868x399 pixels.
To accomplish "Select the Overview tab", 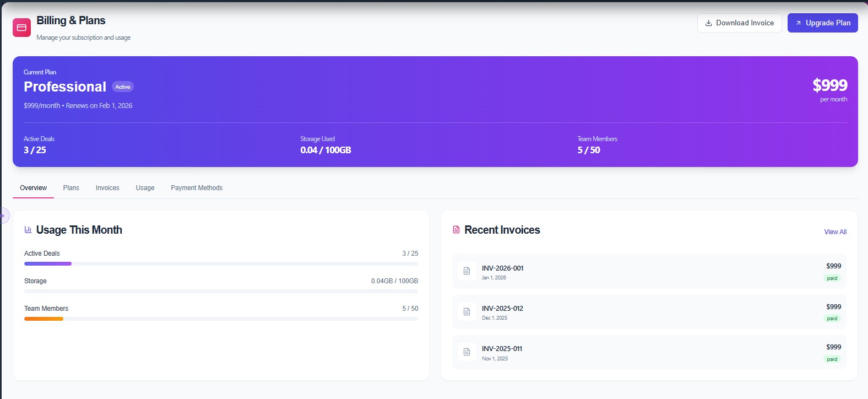I will 34,188.
